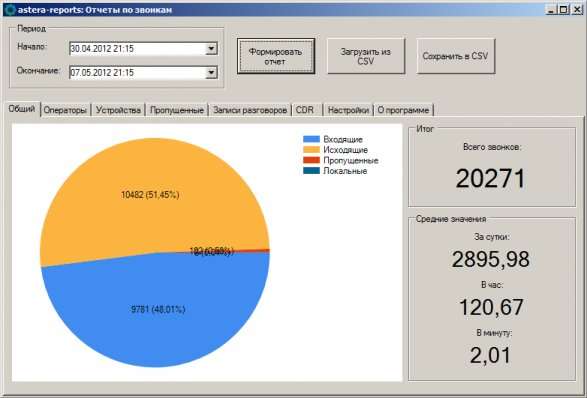Click the Формировать отчет button
This screenshot has height=398, width=587.
(276, 56)
